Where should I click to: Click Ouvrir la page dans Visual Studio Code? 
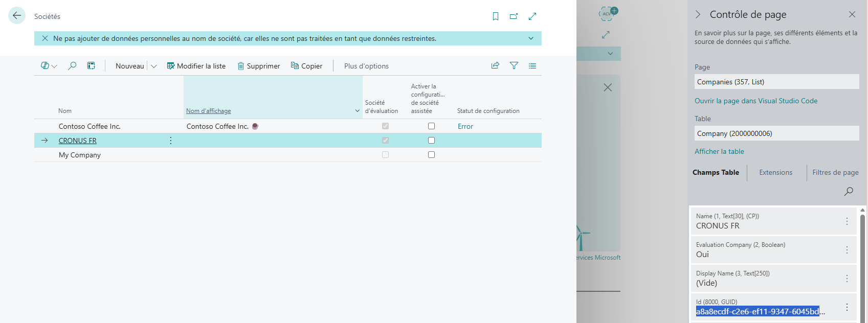(755, 101)
